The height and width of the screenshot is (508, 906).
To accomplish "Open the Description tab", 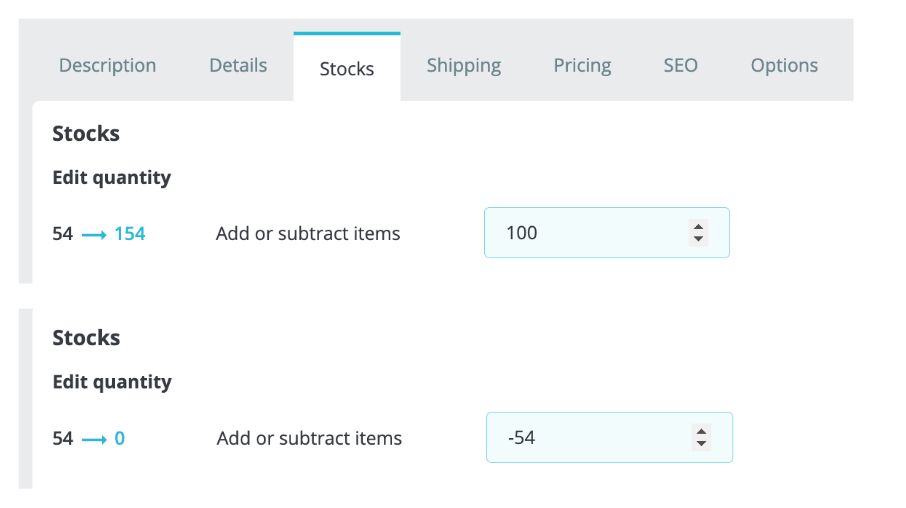I will 107,66.
